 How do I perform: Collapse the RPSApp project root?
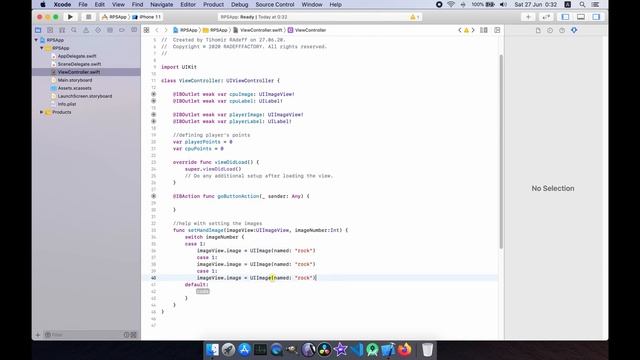(x=36, y=40)
